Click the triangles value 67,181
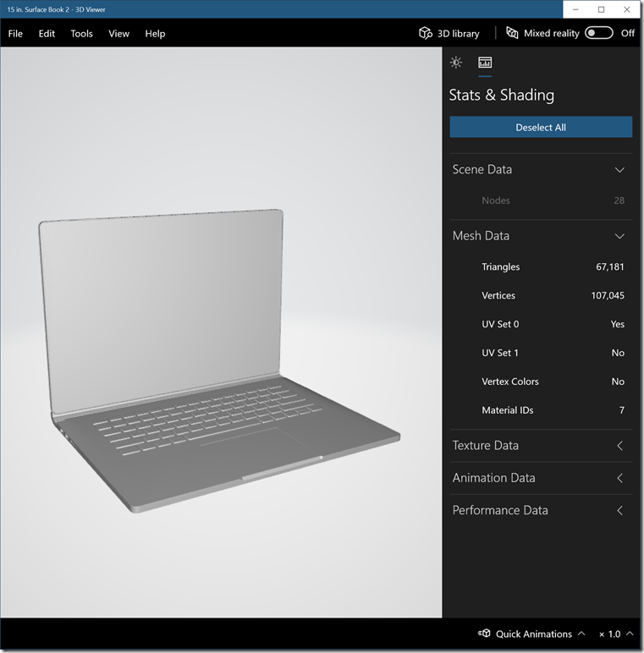Viewport: 644px width, 653px height. (x=610, y=267)
